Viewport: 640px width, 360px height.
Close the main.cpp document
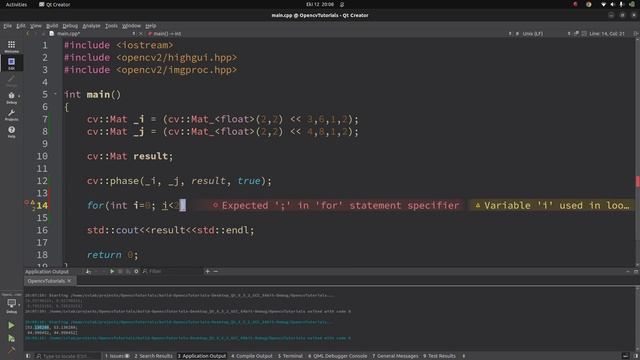[x=141, y=33]
